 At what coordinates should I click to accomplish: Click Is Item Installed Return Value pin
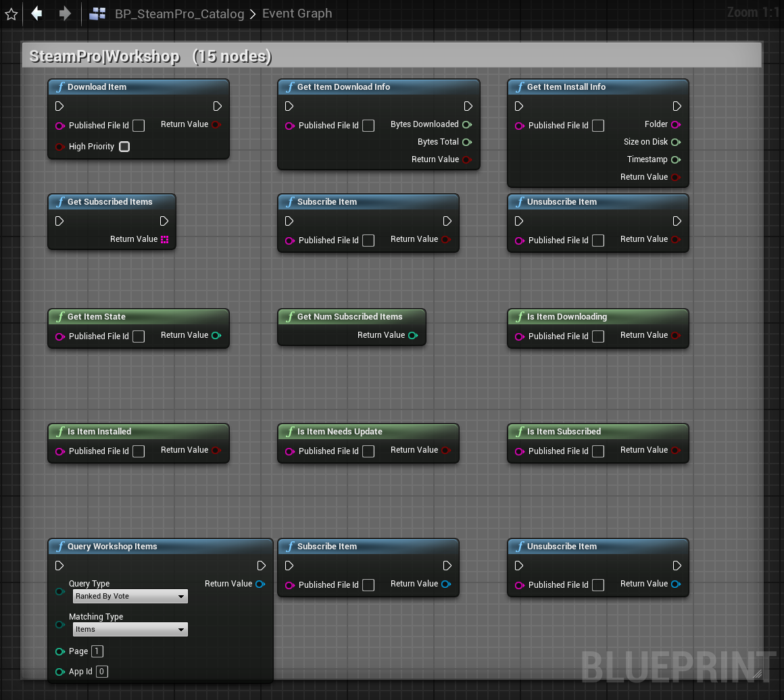tap(216, 451)
